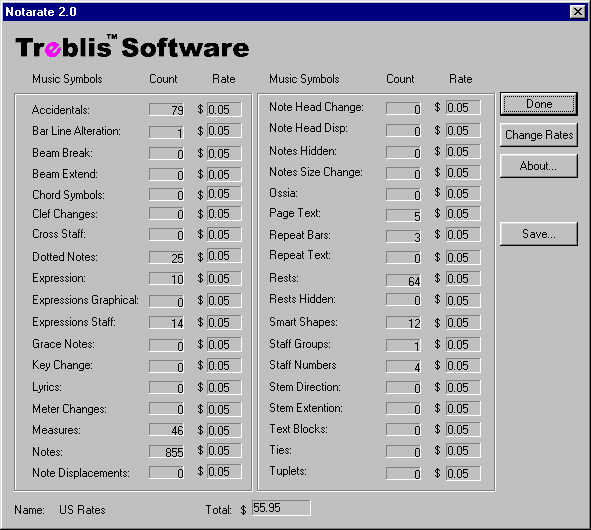The height and width of the screenshot is (530, 591).
Task: Click the Smart Shapes rate field
Action: pos(463,323)
